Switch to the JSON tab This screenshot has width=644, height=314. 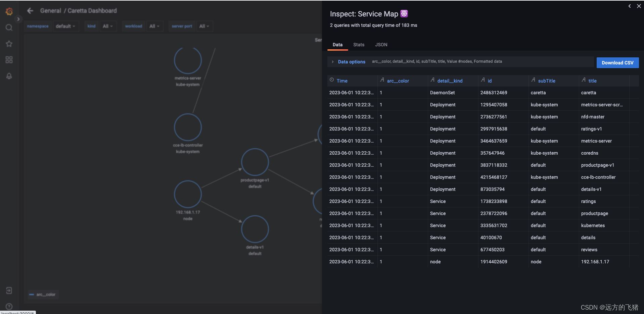click(x=381, y=45)
